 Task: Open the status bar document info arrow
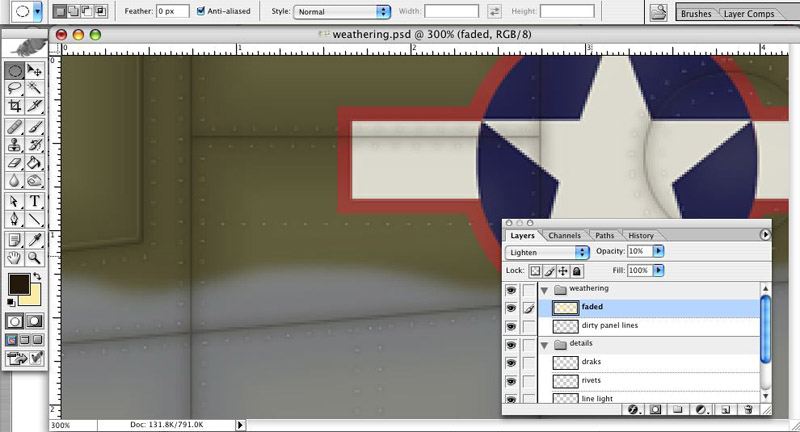[x=240, y=424]
